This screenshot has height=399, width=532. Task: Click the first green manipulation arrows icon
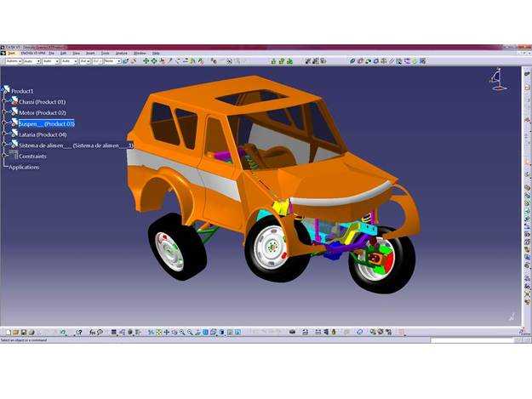coord(146,61)
